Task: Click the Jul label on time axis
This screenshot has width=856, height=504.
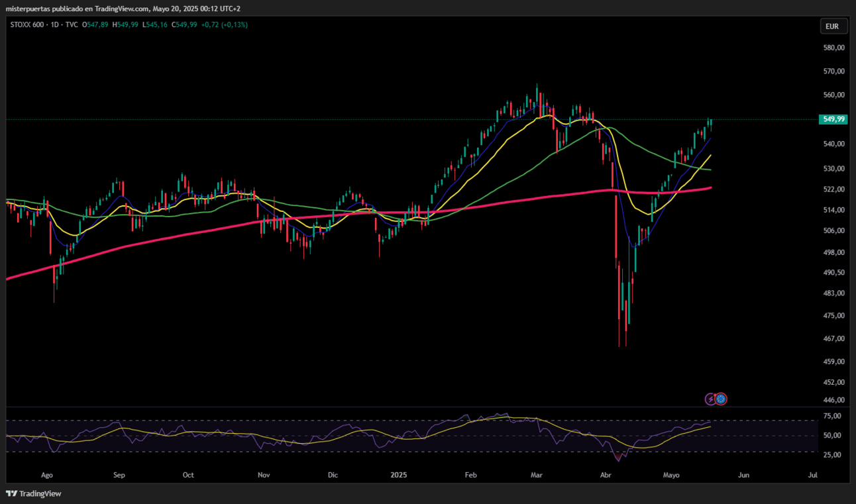Action: click(x=813, y=475)
